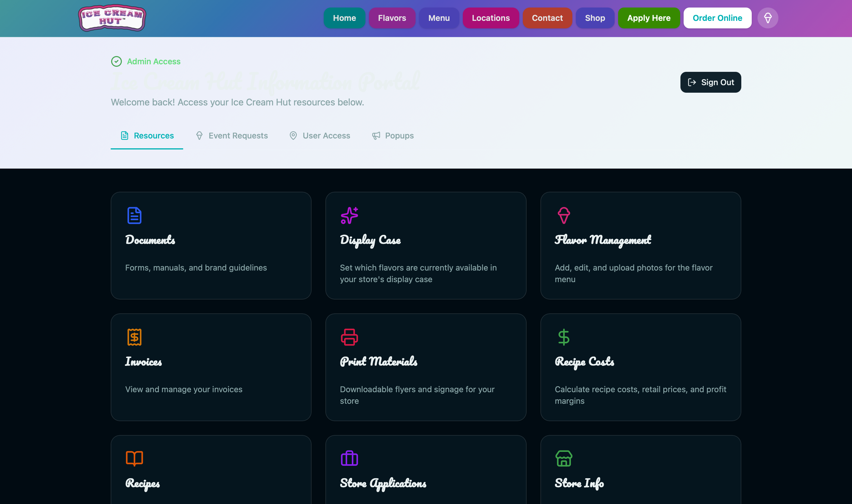Click the Sign Out button
Screen dimensions: 852x504
click(x=711, y=82)
